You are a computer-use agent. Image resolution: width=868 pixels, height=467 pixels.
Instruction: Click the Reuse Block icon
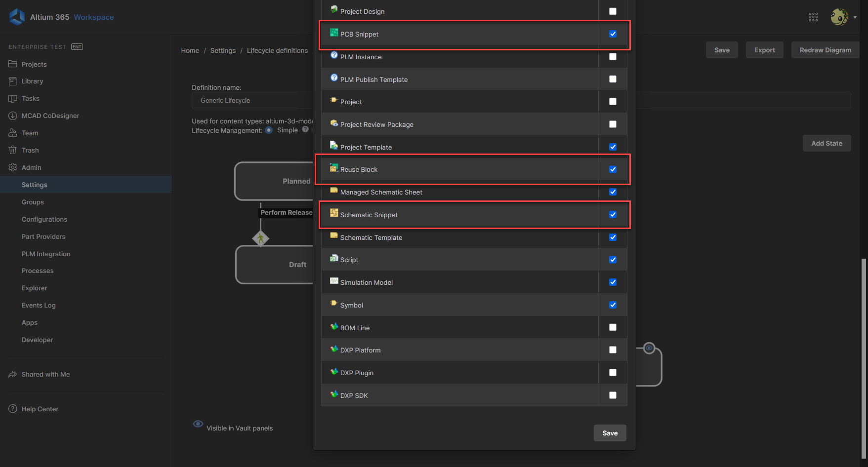(x=334, y=168)
